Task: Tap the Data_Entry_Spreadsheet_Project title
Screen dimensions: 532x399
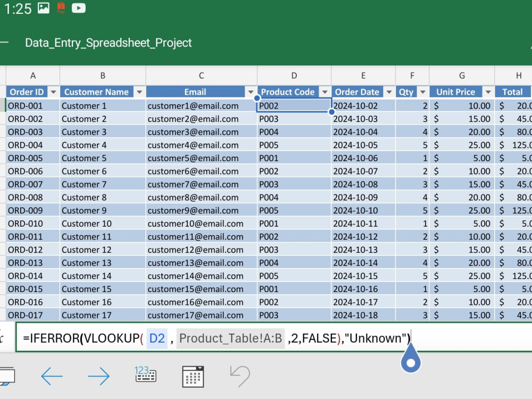Action: pyautogui.click(x=108, y=43)
